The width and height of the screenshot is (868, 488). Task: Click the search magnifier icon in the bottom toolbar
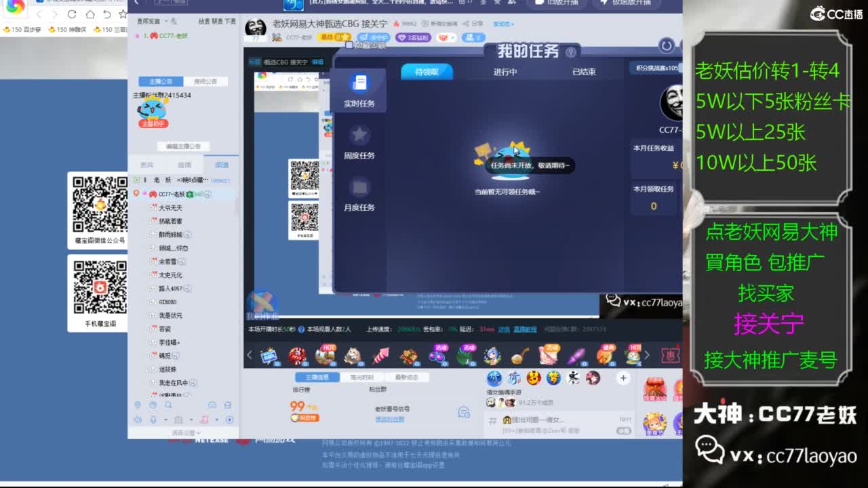point(168,405)
